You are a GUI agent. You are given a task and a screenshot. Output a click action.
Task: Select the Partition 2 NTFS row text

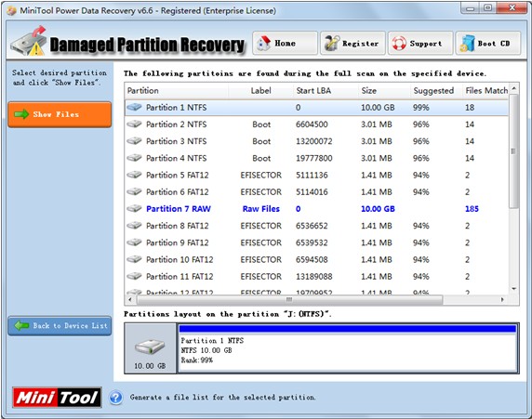[x=177, y=124]
